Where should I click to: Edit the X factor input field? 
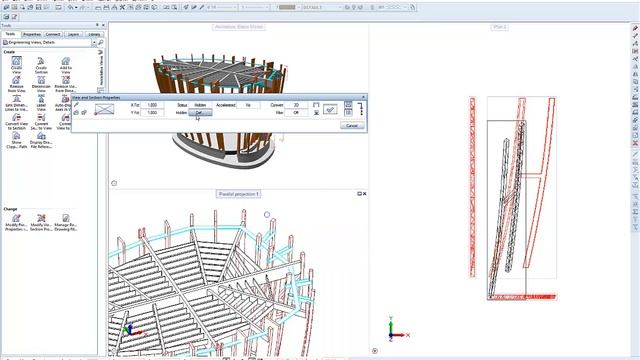tap(152, 105)
